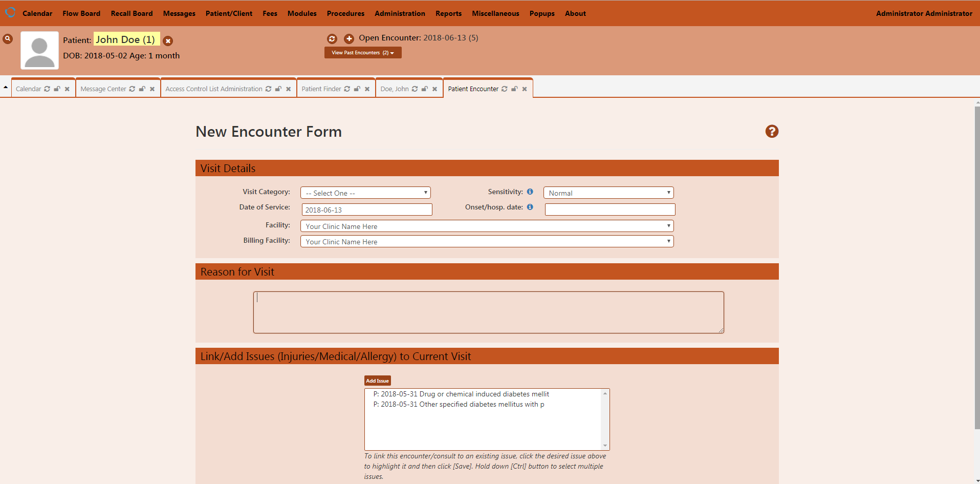
Task: Toggle the lock on Patient Encounter tab
Action: point(514,89)
